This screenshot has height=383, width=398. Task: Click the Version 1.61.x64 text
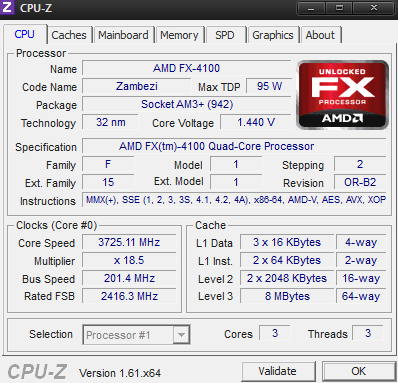point(120,373)
